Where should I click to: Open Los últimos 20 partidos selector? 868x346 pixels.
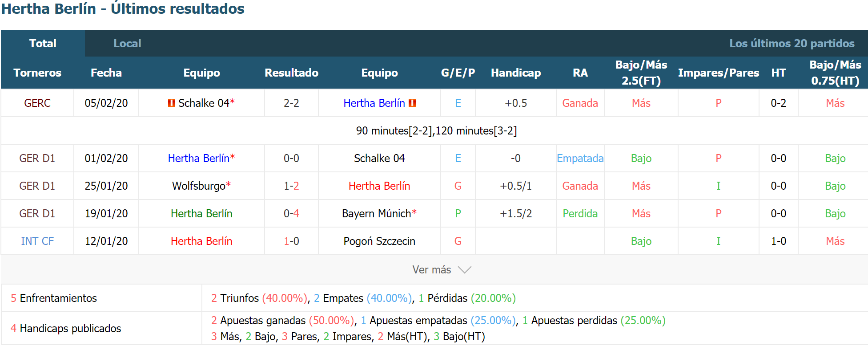point(792,43)
